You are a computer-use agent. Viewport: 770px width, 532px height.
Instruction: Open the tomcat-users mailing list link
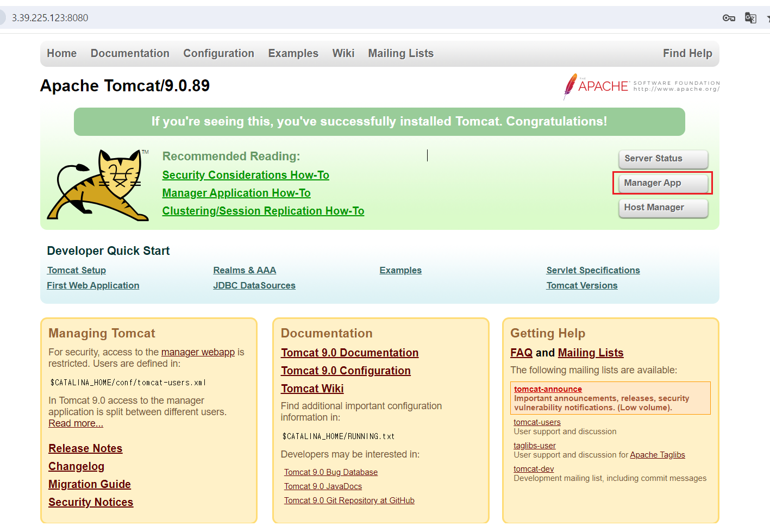pos(537,422)
